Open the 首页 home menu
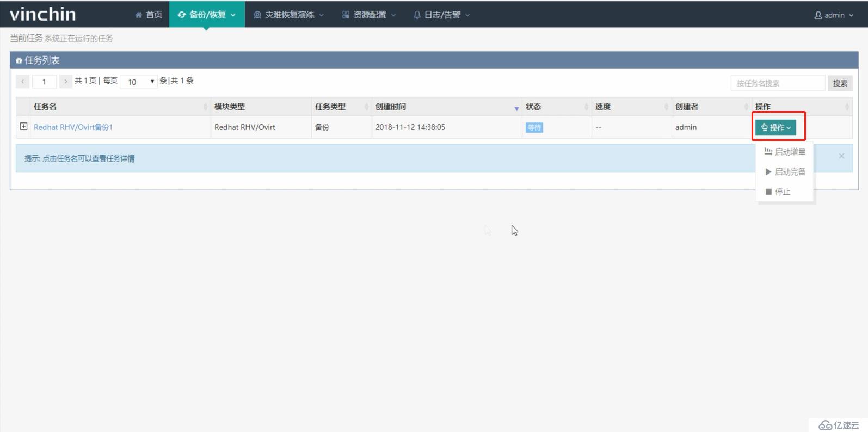This screenshot has width=868, height=432. [x=149, y=15]
